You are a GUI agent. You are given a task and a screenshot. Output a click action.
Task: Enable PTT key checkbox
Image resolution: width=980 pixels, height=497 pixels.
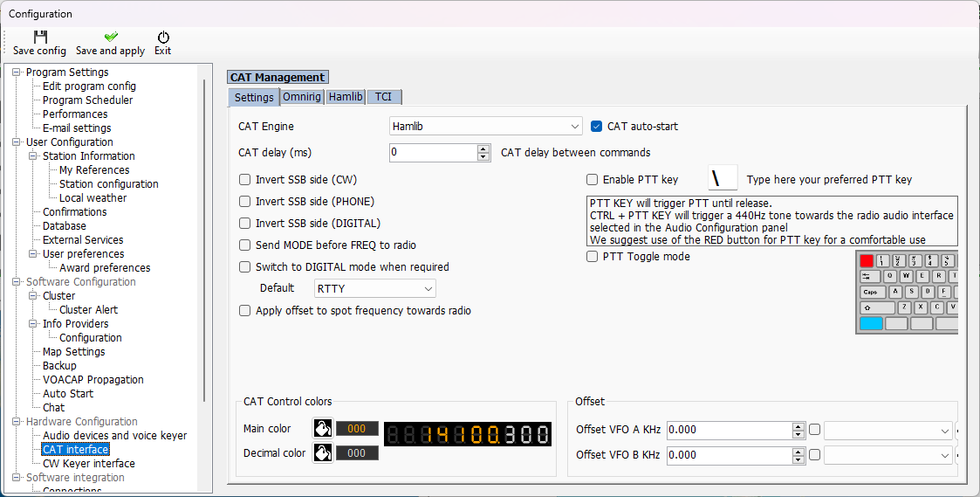pyautogui.click(x=592, y=180)
